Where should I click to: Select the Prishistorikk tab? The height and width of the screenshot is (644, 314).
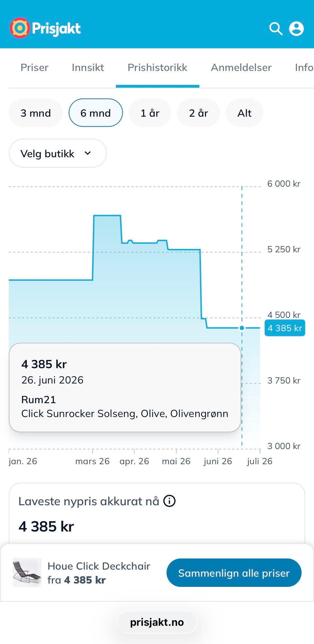[157, 68]
